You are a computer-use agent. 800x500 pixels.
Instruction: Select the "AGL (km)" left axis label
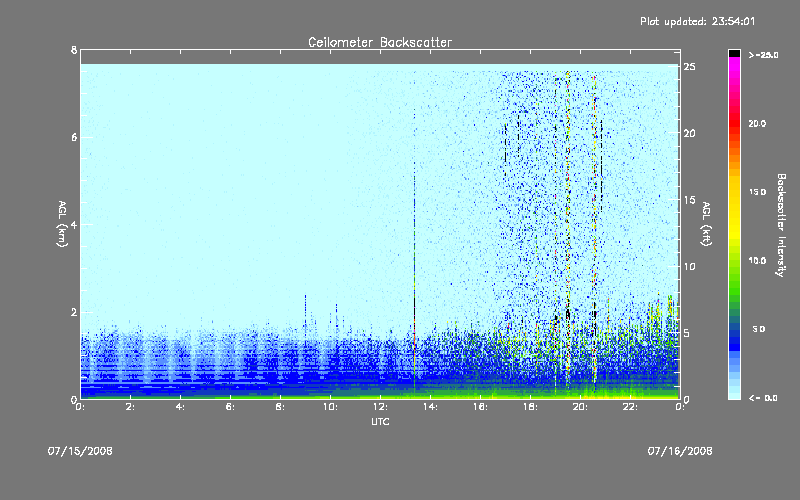(62, 224)
